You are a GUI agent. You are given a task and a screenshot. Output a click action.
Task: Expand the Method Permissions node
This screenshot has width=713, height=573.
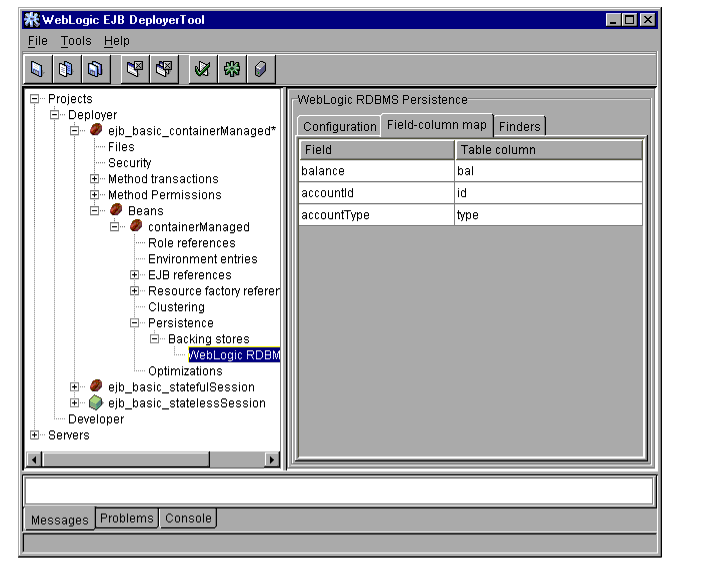(x=95, y=195)
